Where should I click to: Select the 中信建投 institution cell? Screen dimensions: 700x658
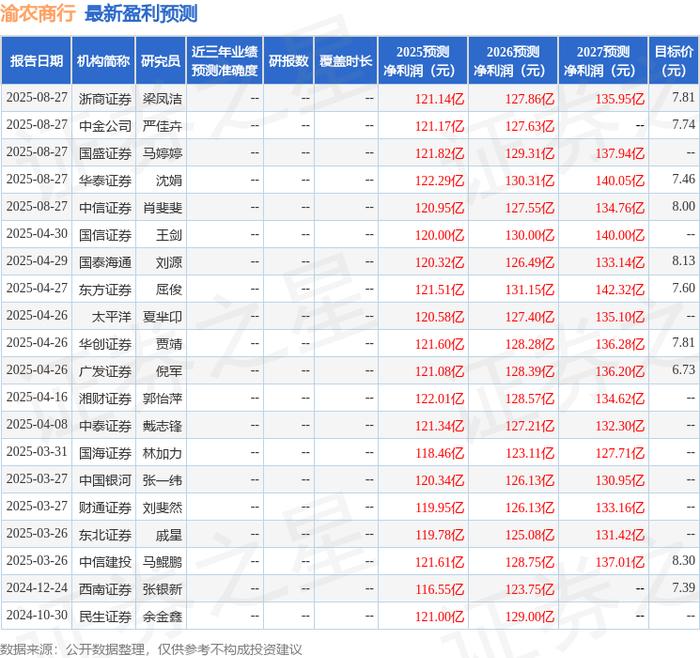point(105,562)
